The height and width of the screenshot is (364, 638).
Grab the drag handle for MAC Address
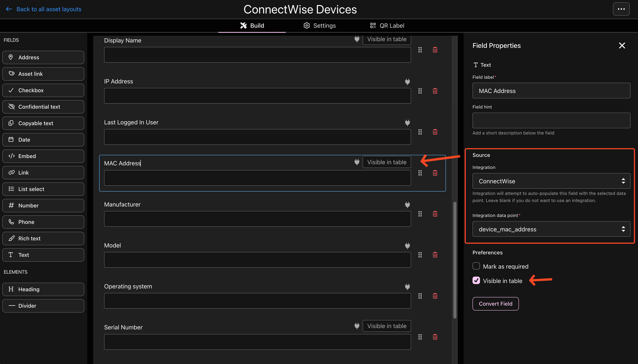point(420,173)
